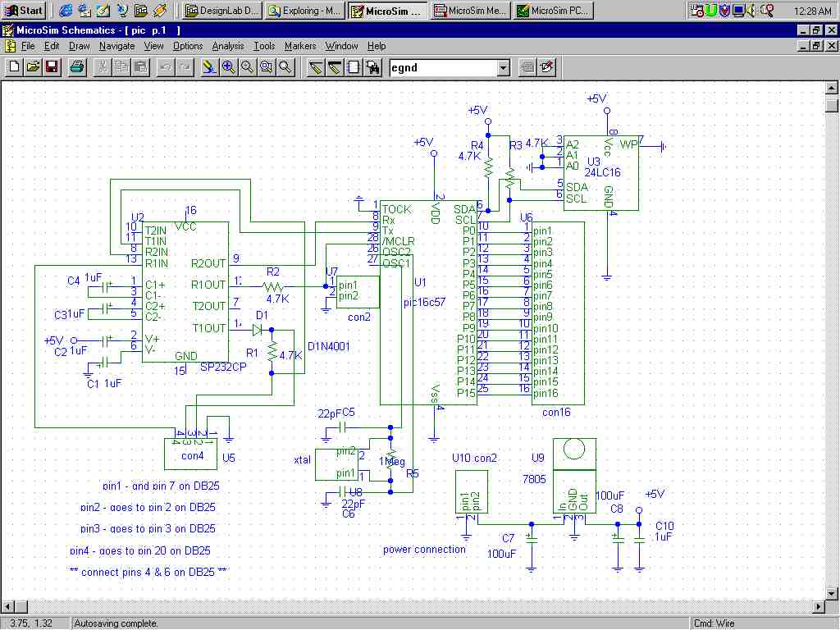Expand the egnd part list dropdown arrow

(503, 68)
